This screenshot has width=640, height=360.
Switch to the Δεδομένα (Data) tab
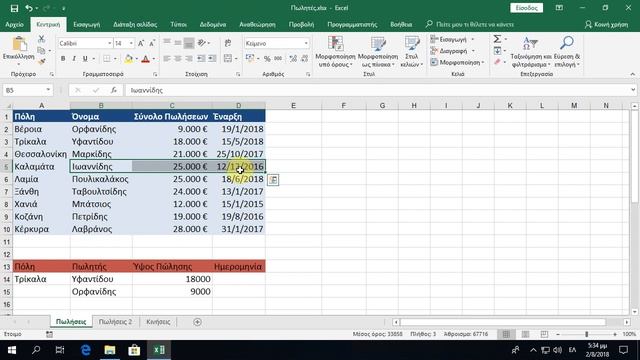point(213,24)
